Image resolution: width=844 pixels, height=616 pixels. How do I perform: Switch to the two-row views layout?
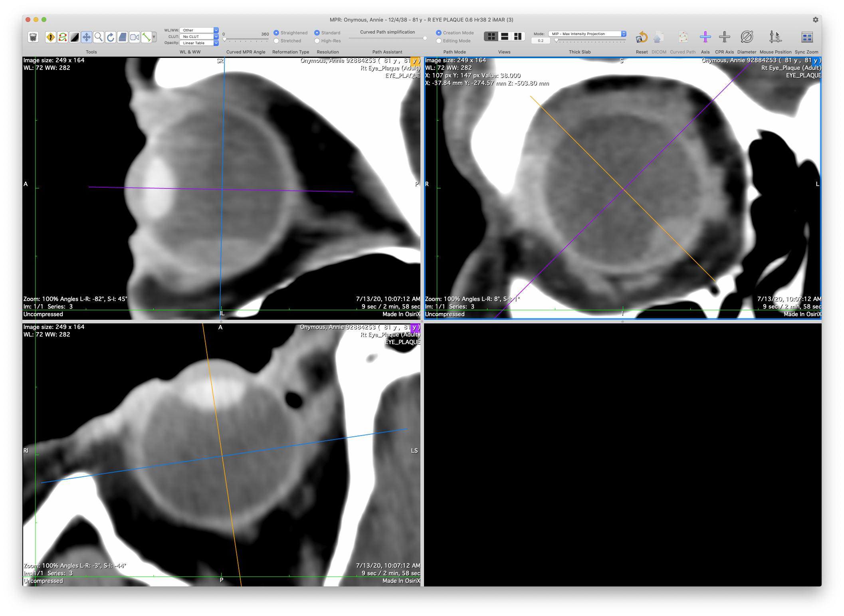505,37
